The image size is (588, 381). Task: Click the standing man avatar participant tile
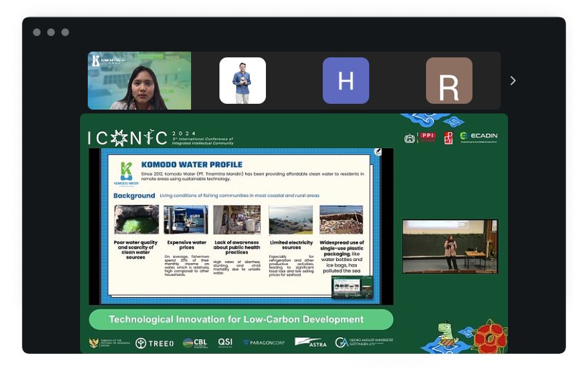(242, 81)
